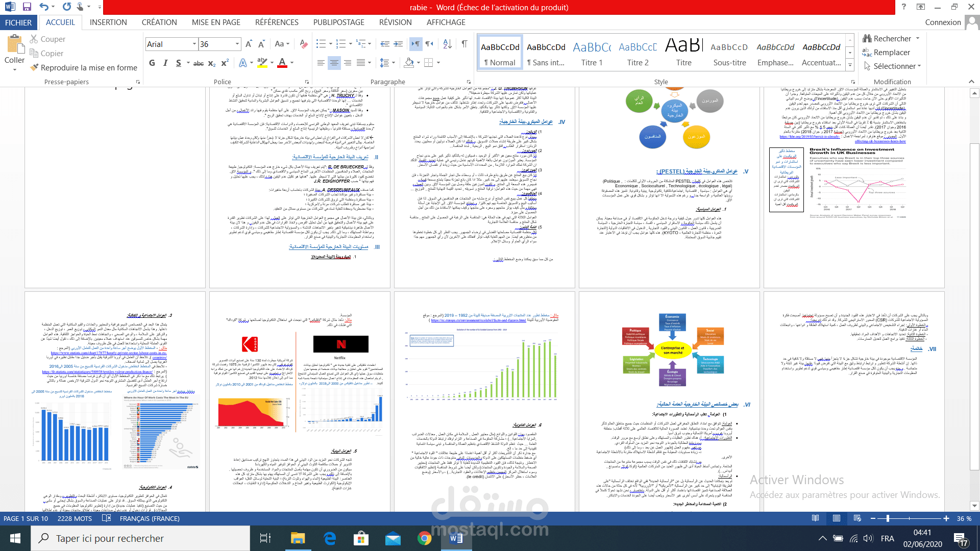Switch to the MISE EN PAGE tab

216,22
